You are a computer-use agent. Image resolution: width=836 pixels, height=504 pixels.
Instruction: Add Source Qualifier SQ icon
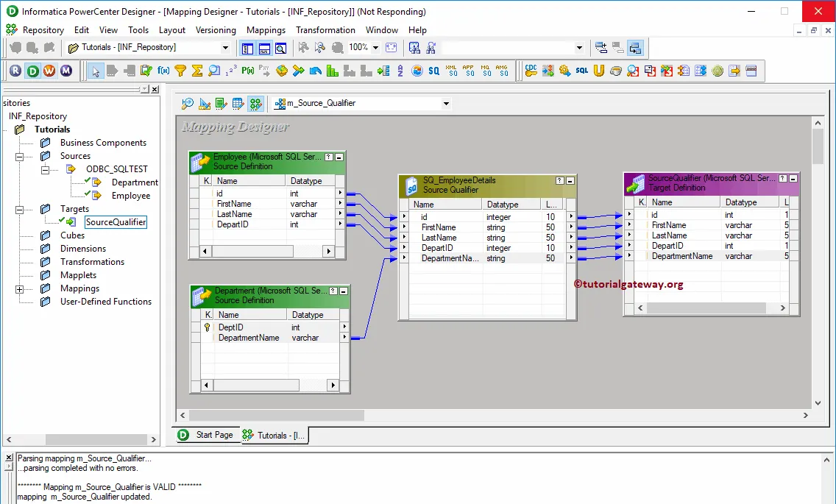pyautogui.click(x=434, y=71)
